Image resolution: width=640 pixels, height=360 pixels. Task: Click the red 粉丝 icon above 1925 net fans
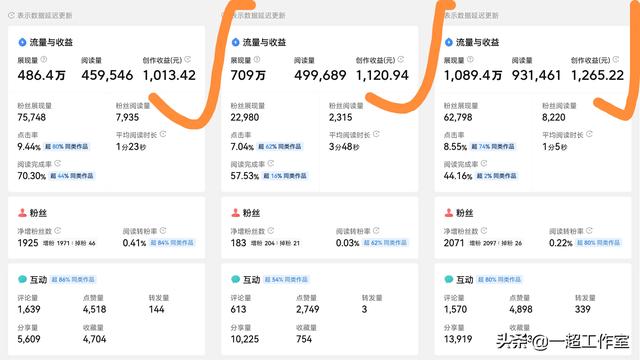point(22,213)
